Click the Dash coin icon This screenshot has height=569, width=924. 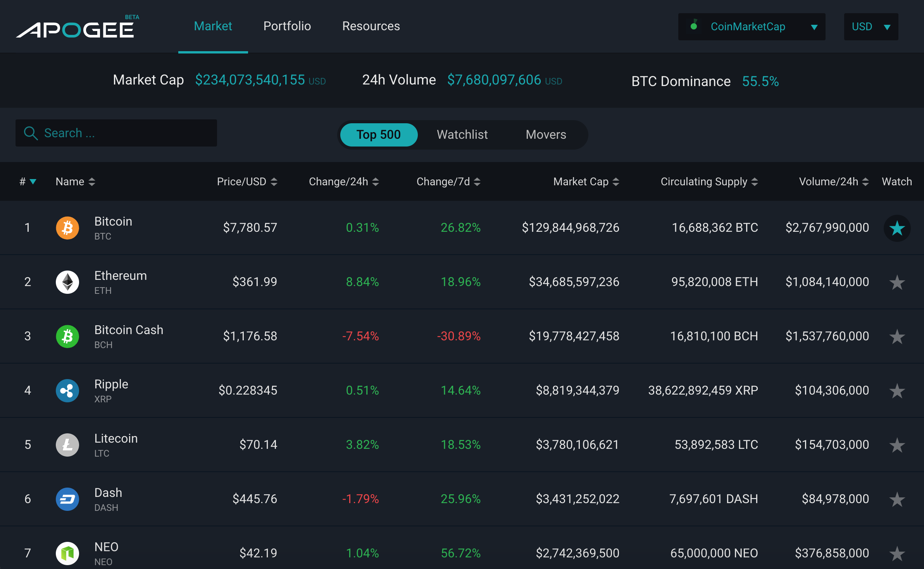67,499
